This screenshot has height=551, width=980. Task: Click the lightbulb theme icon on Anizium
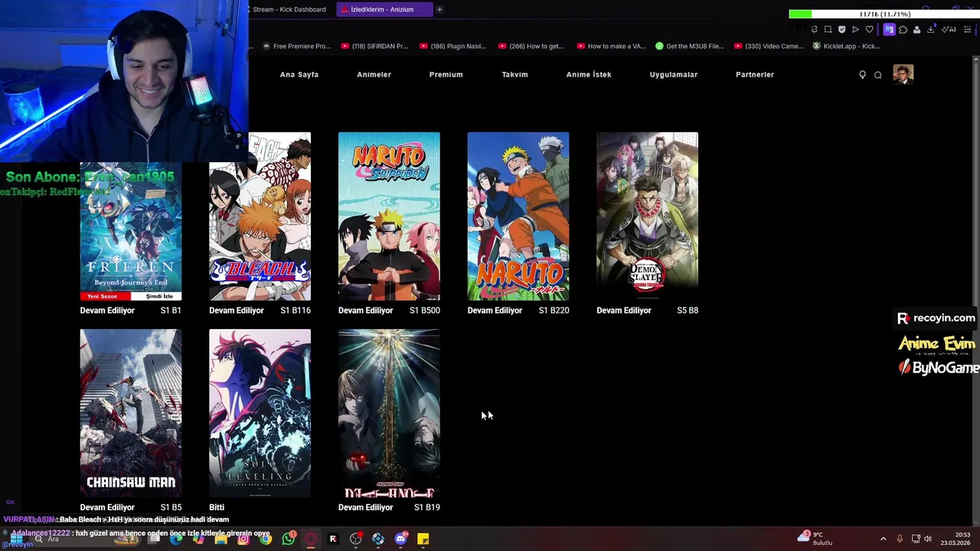click(862, 74)
